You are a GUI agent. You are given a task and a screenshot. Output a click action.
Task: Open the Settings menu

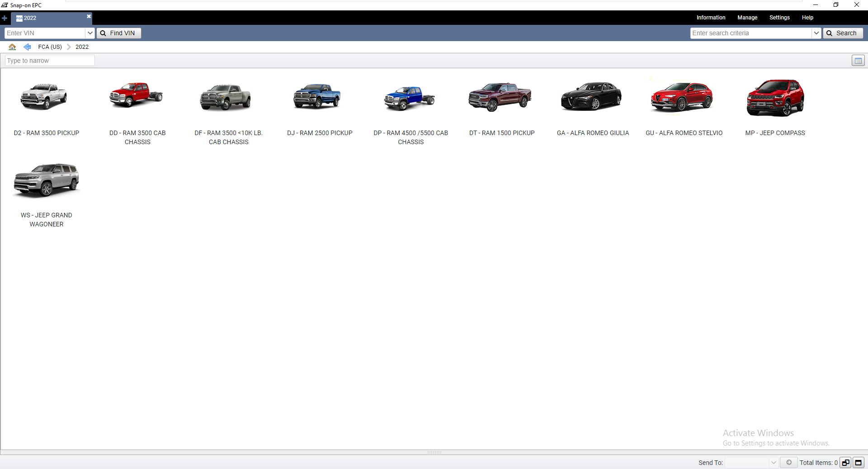coord(779,18)
